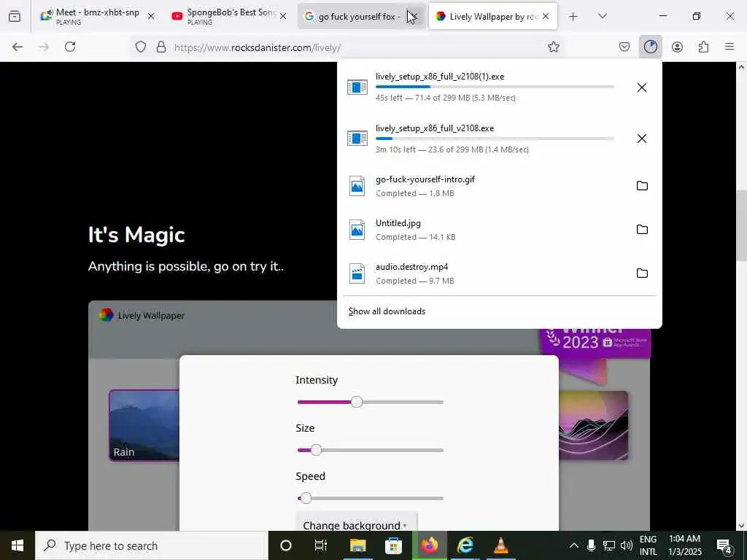Cancel the lively_setup_x86_full_v2108.exe download
Screen dimensions: 747x560
tap(642, 139)
